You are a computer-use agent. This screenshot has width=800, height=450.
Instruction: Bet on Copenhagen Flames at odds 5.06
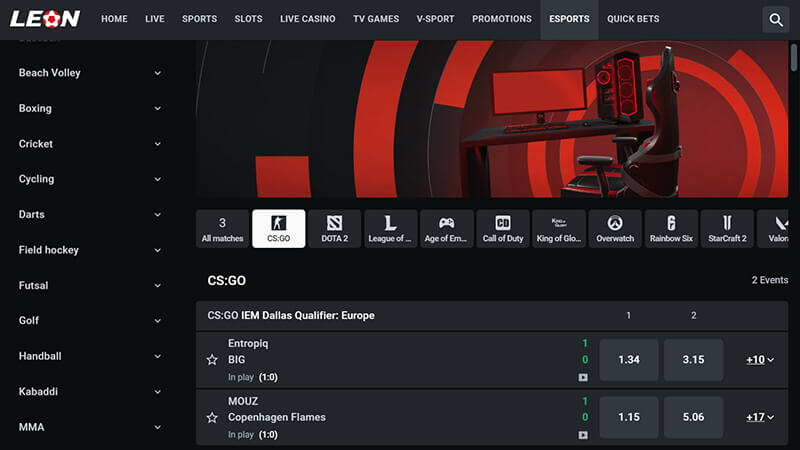(693, 417)
